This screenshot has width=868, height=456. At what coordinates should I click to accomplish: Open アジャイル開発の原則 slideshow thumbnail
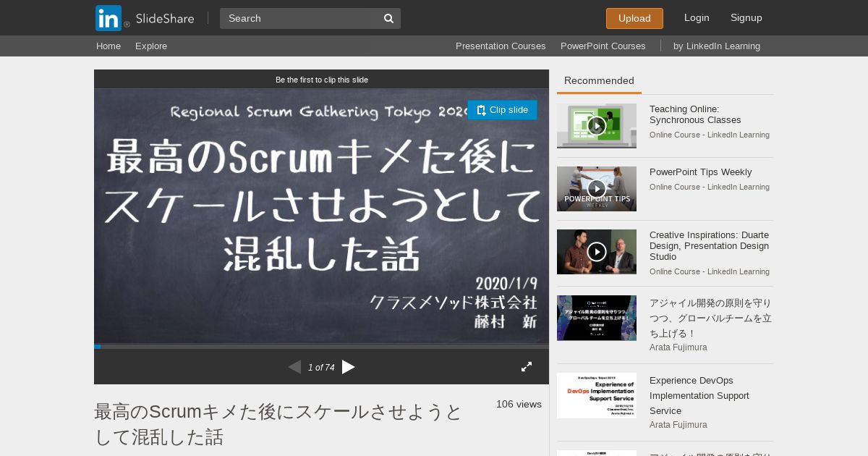[597, 318]
